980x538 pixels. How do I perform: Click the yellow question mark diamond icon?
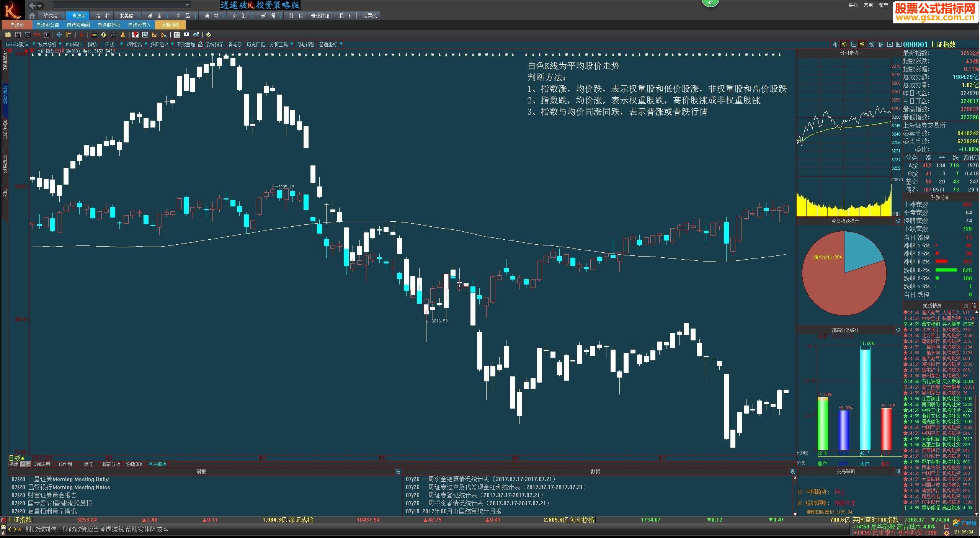pos(209,35)
